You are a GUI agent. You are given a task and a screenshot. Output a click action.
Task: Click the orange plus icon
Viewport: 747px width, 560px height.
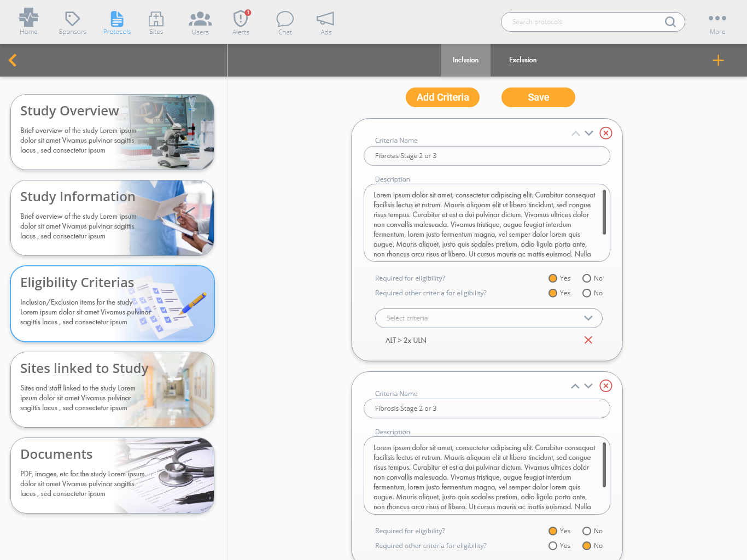pos(718,60)
